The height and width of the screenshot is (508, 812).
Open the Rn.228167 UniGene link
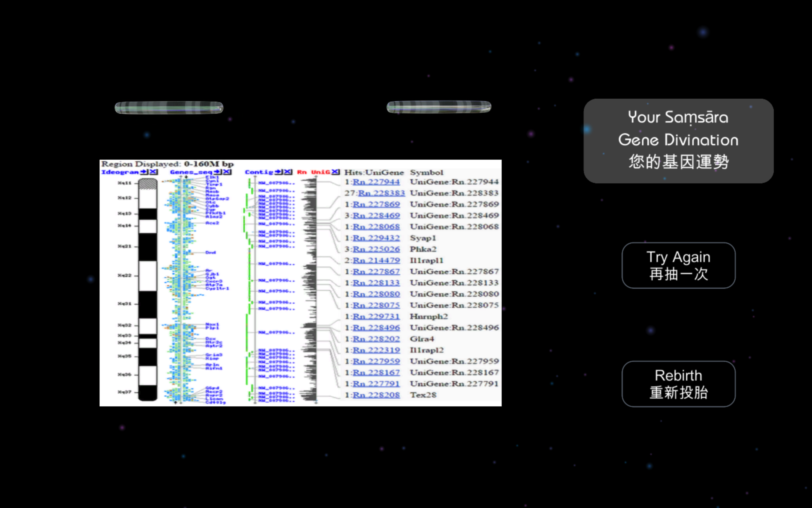coord(376,373)
